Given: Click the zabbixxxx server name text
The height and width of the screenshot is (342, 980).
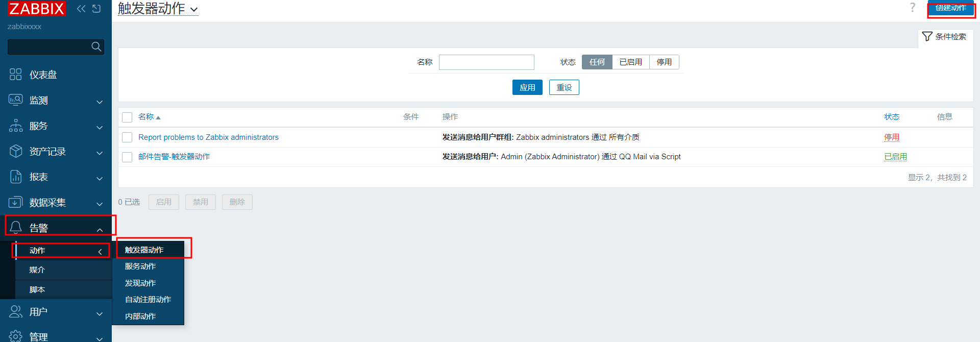Looking at the screenshot, I should click(x=24, y=27).
